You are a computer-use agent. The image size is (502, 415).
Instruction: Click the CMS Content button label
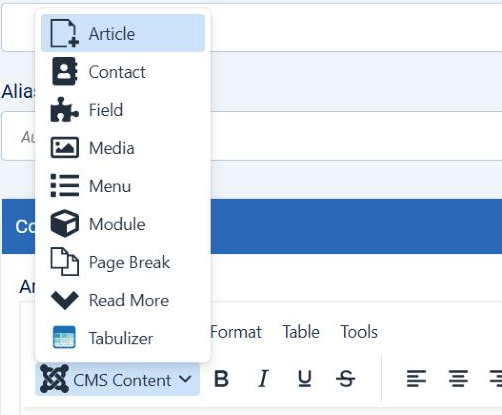(122, 380)
